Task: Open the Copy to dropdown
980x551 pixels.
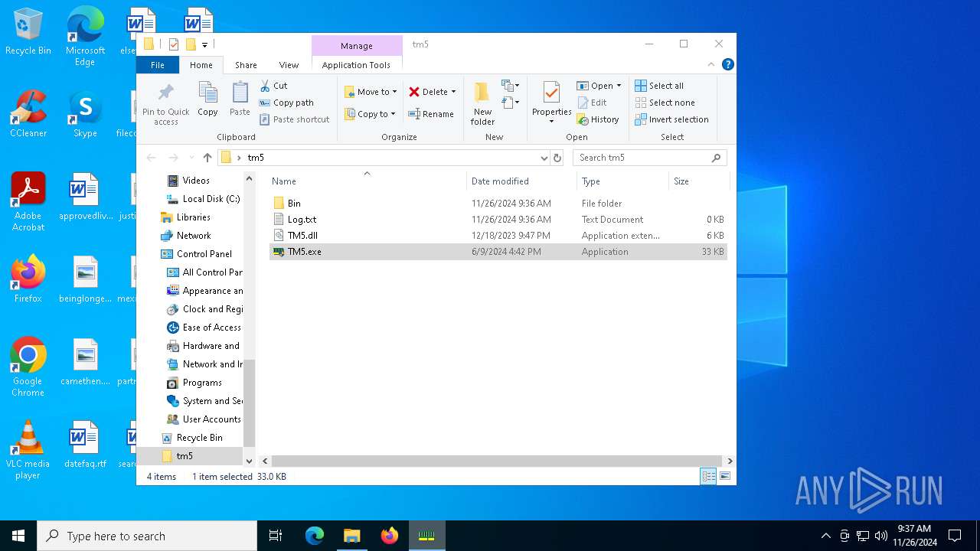Action: [370, 114]
